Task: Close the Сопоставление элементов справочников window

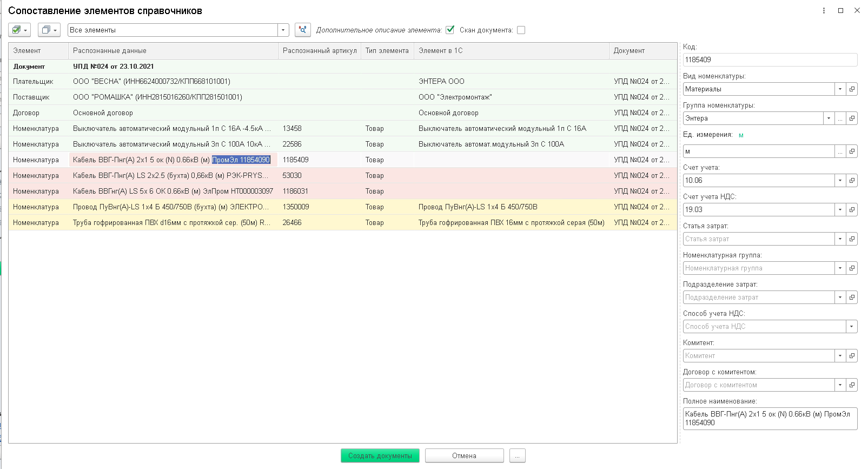Action: pyautogui.click(x=857, y=10)
